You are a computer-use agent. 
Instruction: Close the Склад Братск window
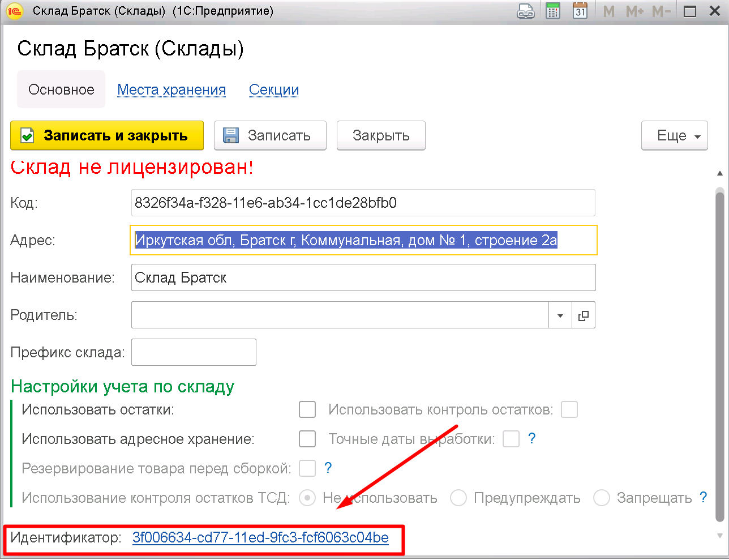click(715, 11)
